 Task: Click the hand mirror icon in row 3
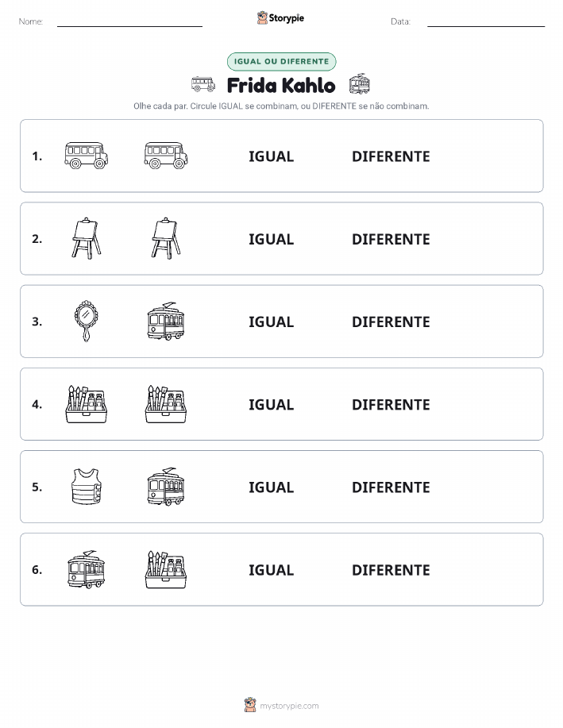coord(87,321)
